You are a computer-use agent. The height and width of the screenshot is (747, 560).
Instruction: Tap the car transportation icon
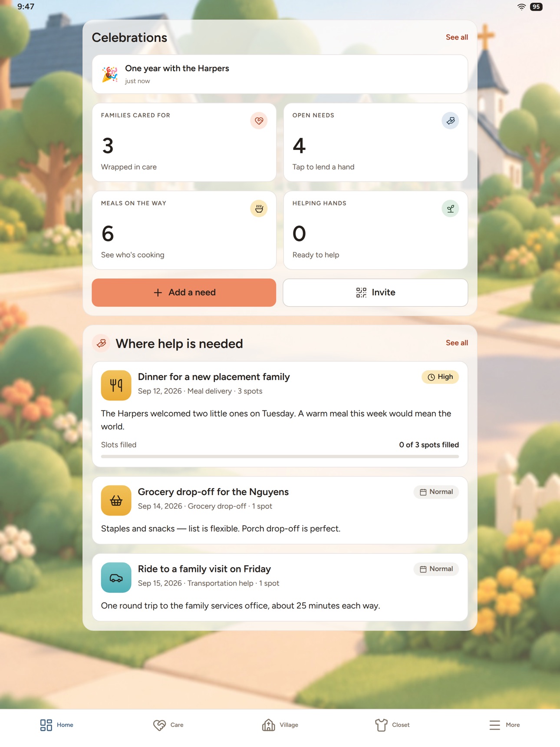(x=116, y=578)
